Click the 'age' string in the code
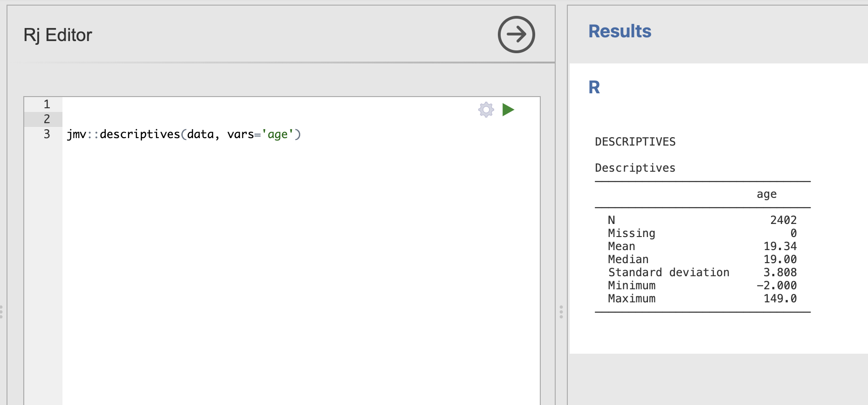This screenshot has width=868, height=405. (277, 134)
